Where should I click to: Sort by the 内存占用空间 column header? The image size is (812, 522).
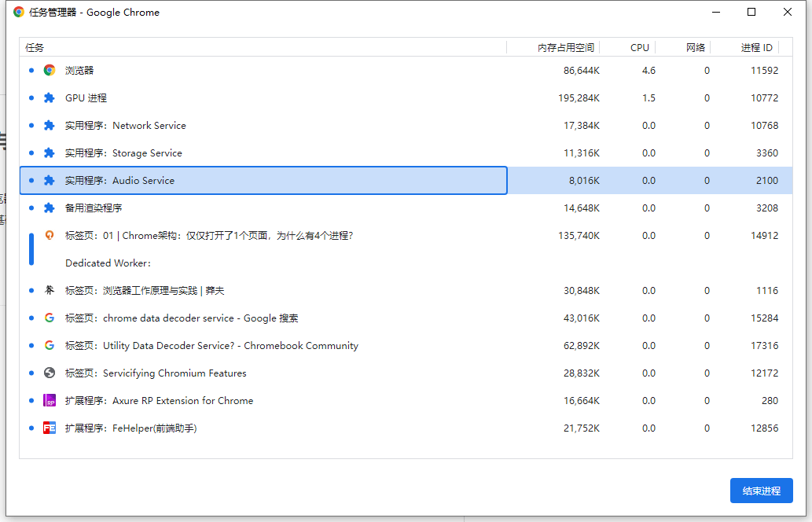pyautogui.click(x=553, y=48)
